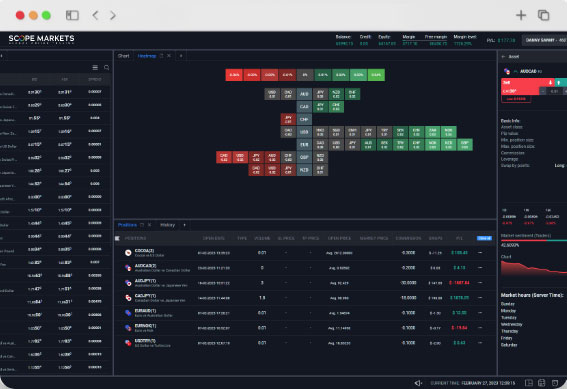Click the decrease volume minus stepper

[x=542, y=91]
